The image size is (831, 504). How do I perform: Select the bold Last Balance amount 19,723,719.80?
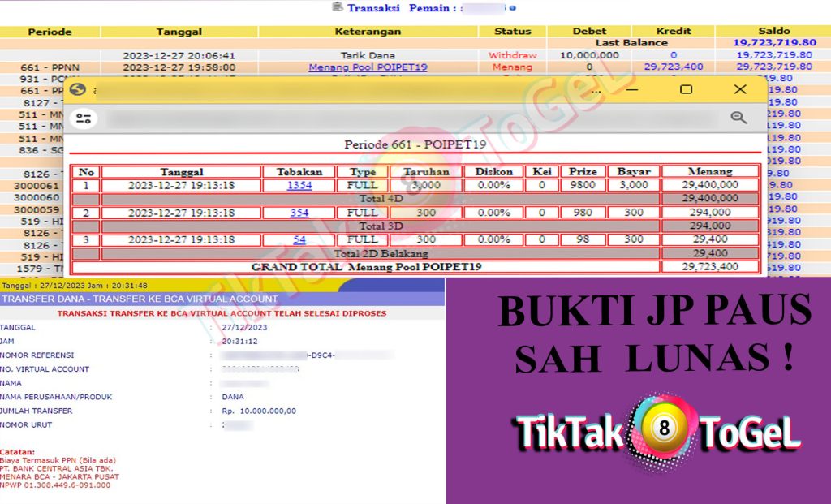tap(774, 42)
